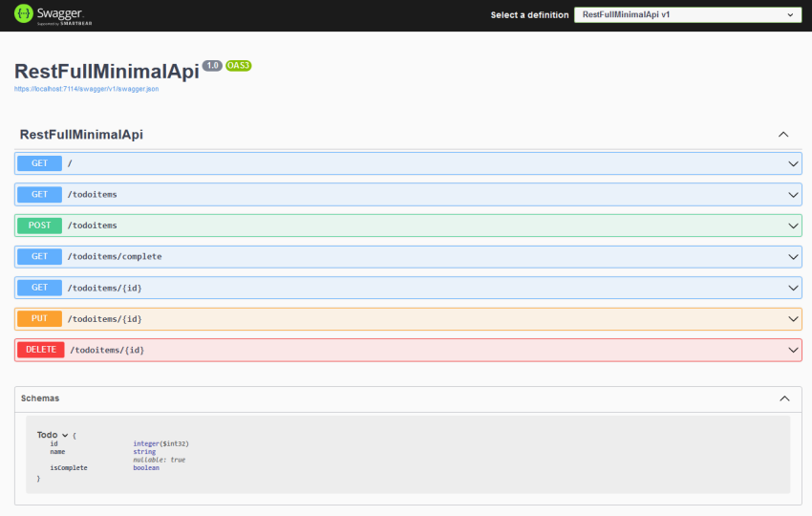Click the GET badge for root path /
Screen dimensions: 812x516
click(x=39, y=163)
